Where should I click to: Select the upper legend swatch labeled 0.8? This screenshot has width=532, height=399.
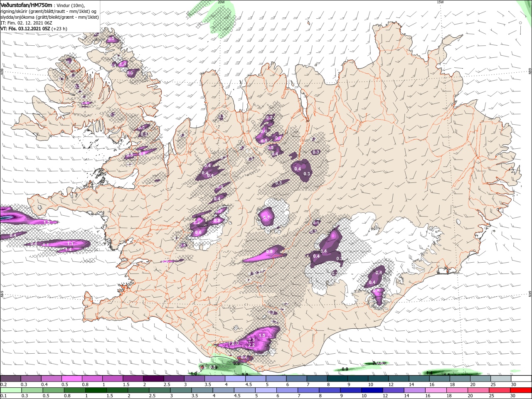pos(92,379)
